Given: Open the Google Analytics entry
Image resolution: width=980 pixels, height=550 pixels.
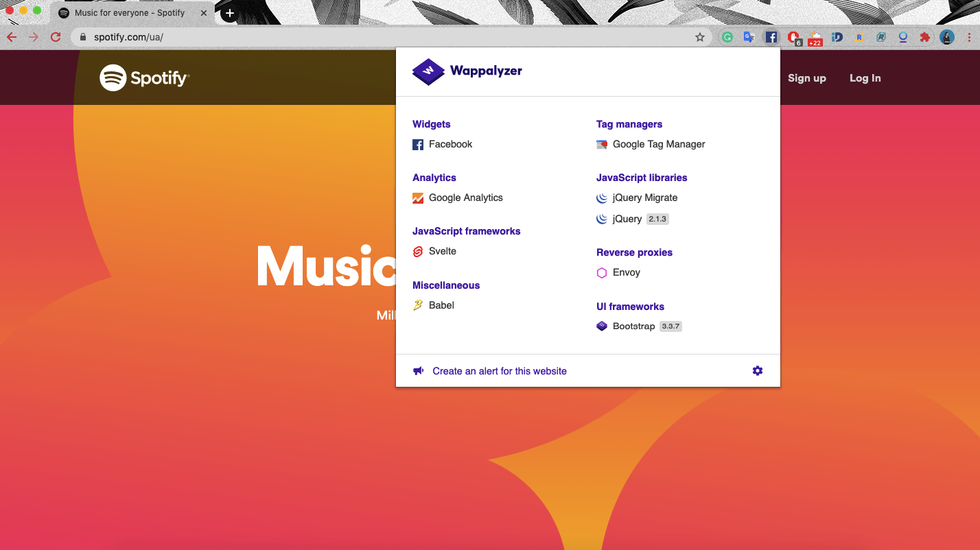Looking at the screenshot, I should pyautogui.click(x=458, y=198).
